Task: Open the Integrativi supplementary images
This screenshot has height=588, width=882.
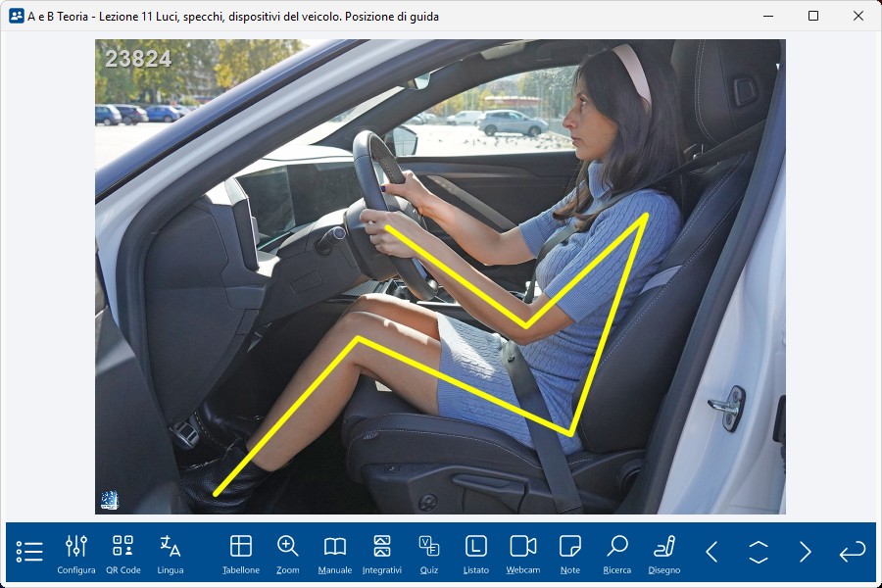Action: click(x=382, y=553)
